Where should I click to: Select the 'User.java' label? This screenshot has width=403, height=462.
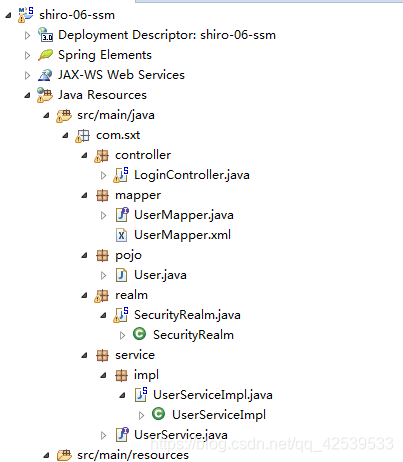(160, 275)
